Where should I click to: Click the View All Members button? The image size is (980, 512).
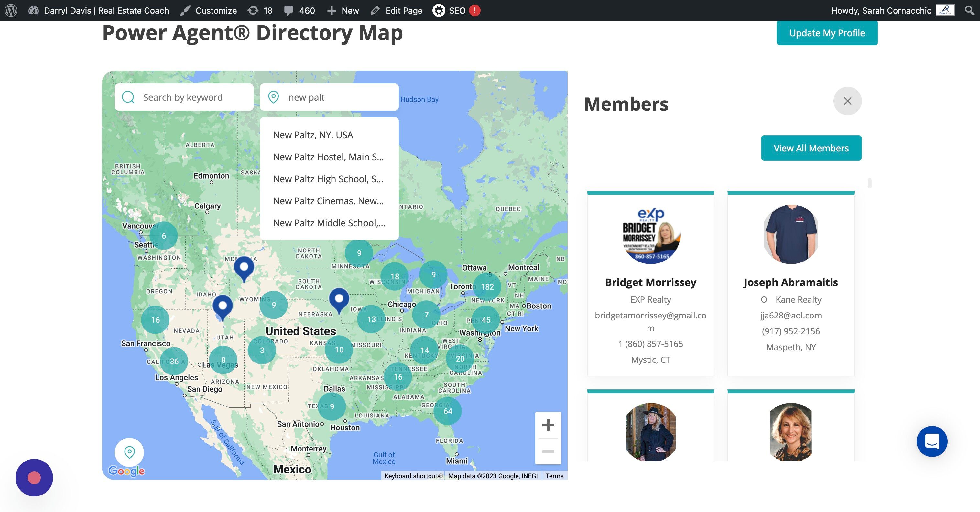[811, 148]
